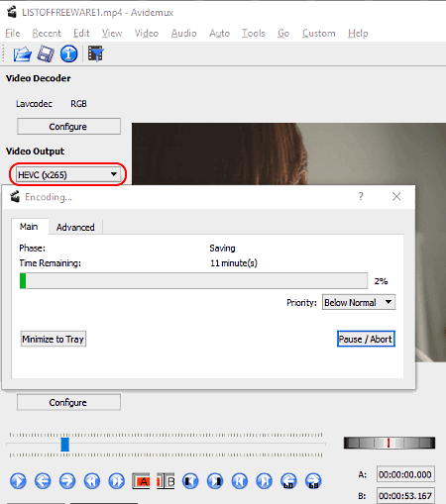Click the jog shuttle wheel control
Image resolution: width=446 pixels, height=504 pixels.
coord(390,443)
